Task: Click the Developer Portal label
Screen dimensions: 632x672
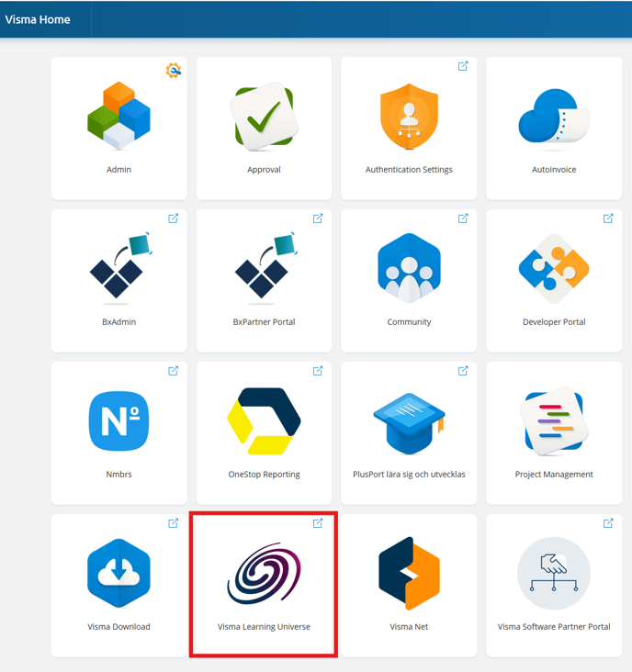Action: point(554,322)
